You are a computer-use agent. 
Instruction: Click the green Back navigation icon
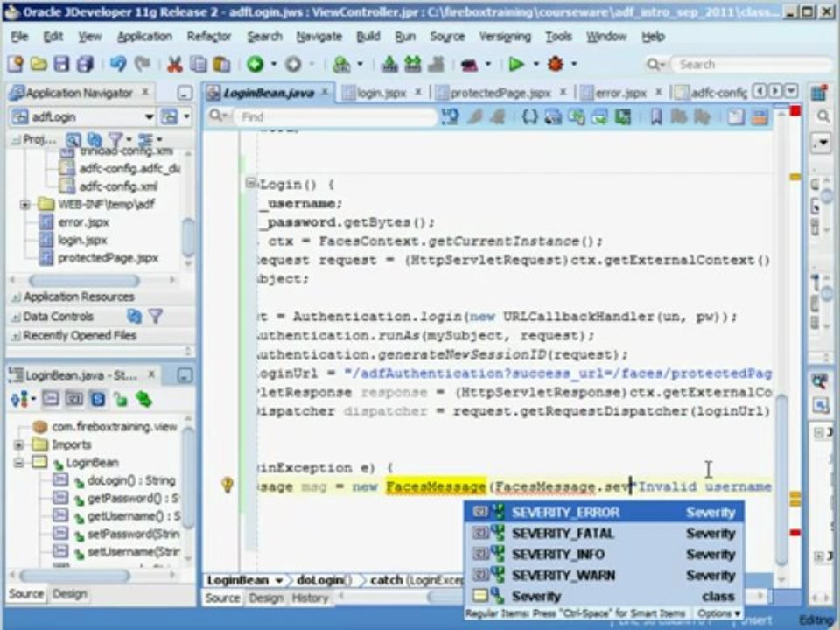pyautogui.click(x=255, y=64)
